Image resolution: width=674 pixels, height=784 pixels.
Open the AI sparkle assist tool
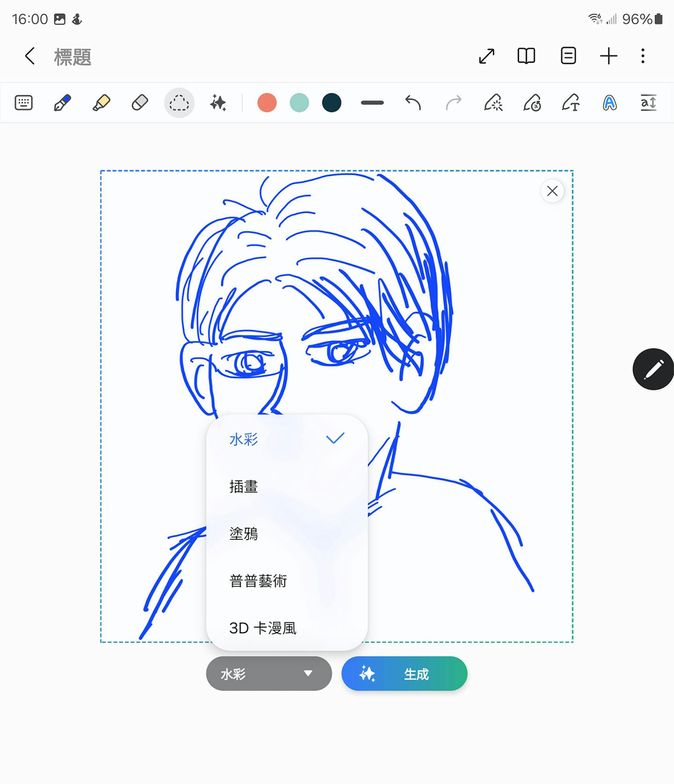click(218, 103)
